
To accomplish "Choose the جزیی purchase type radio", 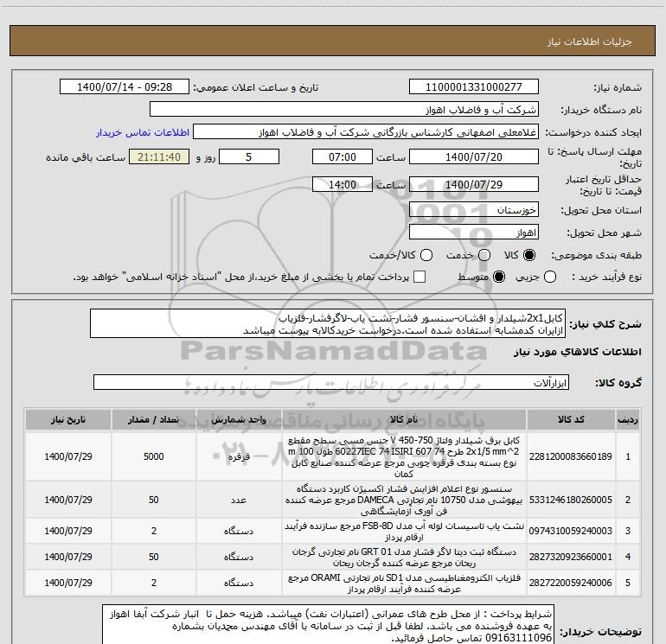I will click(x=550, y=277).
